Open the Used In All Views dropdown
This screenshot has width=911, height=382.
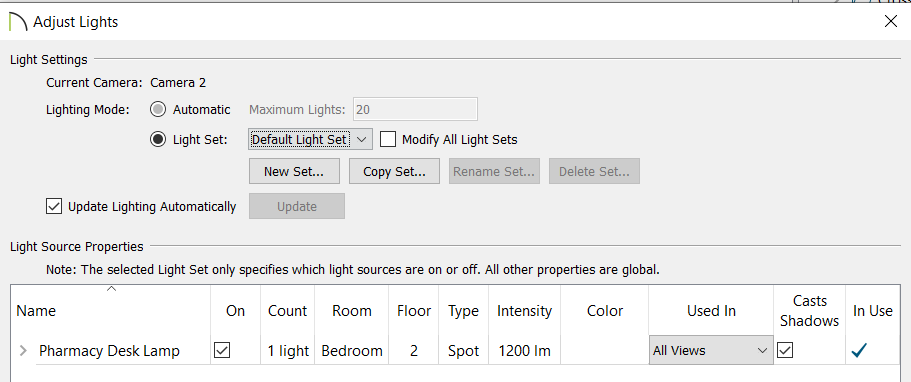pos(711,351)
